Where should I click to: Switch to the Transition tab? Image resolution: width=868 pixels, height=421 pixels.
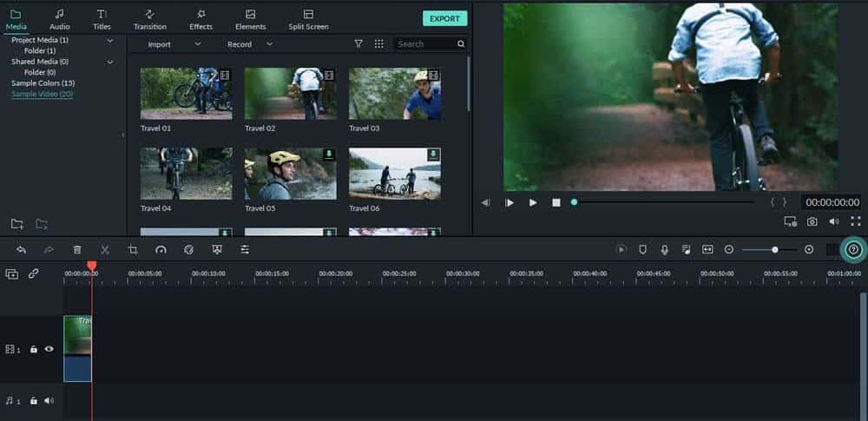coord(149,19)
